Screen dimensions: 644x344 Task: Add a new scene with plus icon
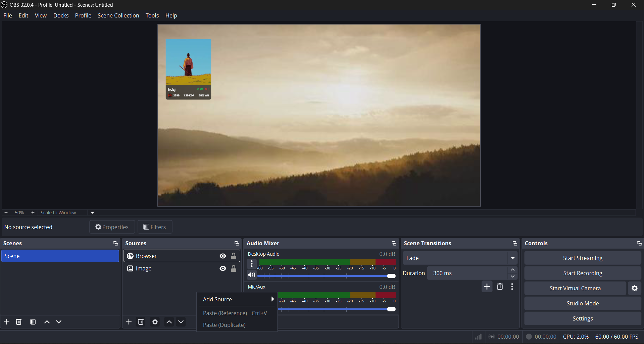click(7, 322)
